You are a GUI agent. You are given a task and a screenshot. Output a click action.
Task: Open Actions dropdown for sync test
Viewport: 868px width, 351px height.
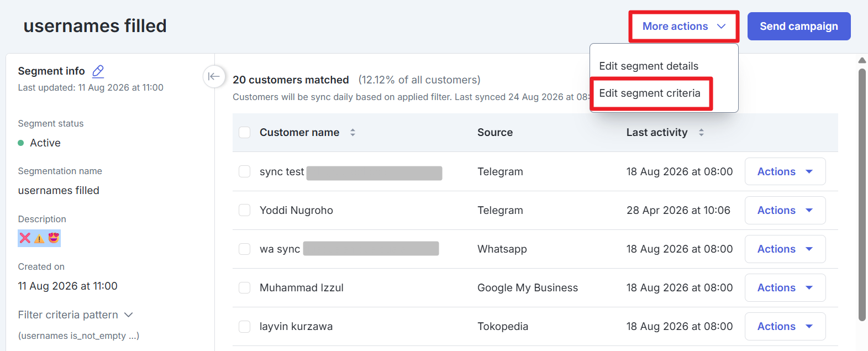coord(785,171)
